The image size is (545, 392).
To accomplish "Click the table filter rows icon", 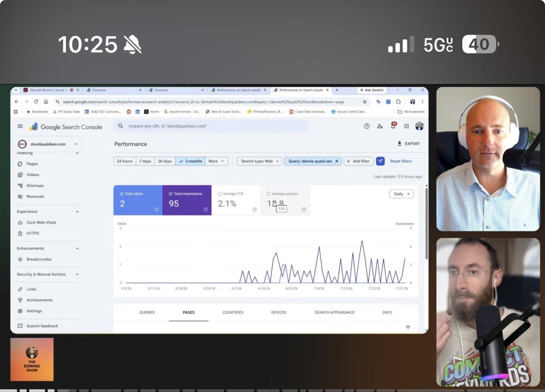I will [408, 327].
